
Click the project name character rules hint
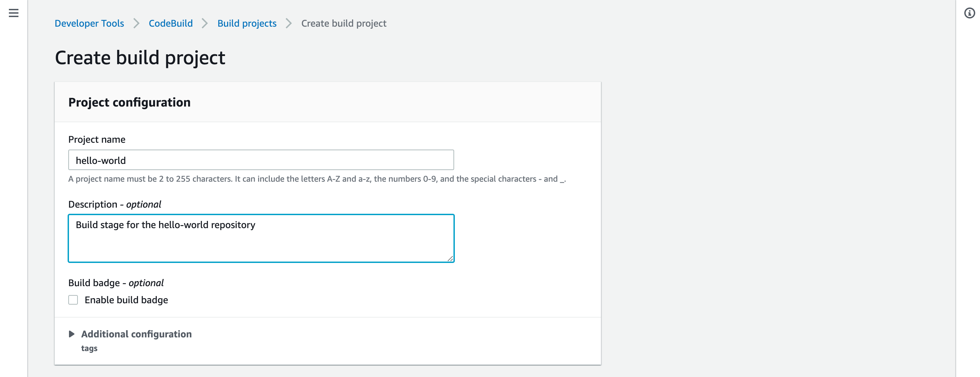pos(317,179)
